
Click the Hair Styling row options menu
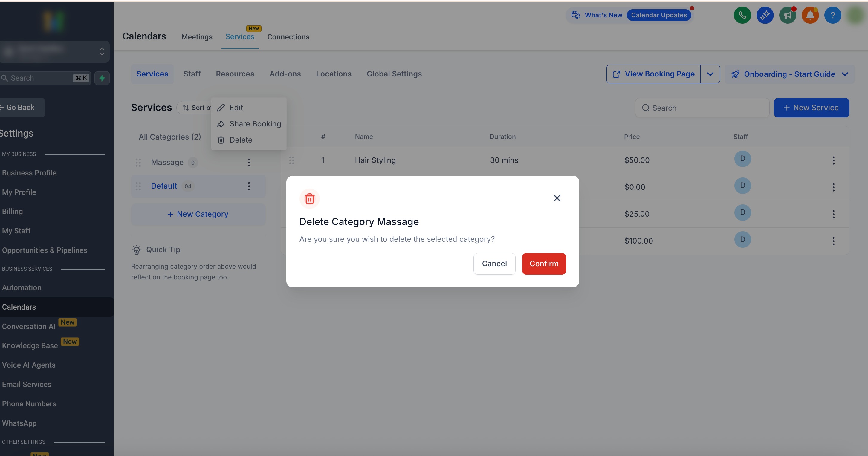833,160
